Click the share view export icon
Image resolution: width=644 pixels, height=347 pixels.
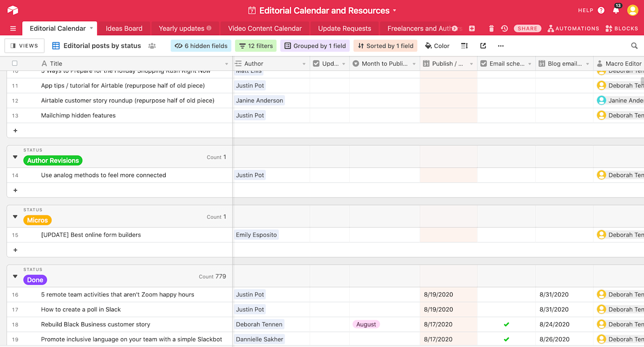[483, 46]
